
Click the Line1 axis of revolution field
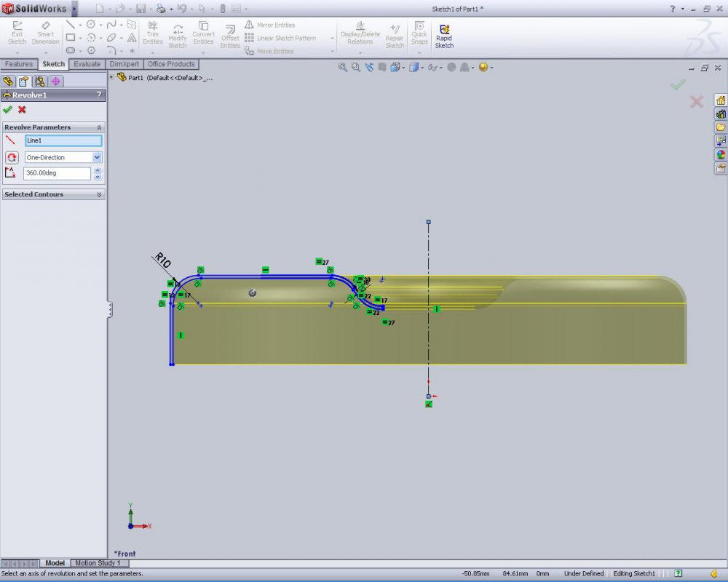pyautogui.click(x=63, y=140)
